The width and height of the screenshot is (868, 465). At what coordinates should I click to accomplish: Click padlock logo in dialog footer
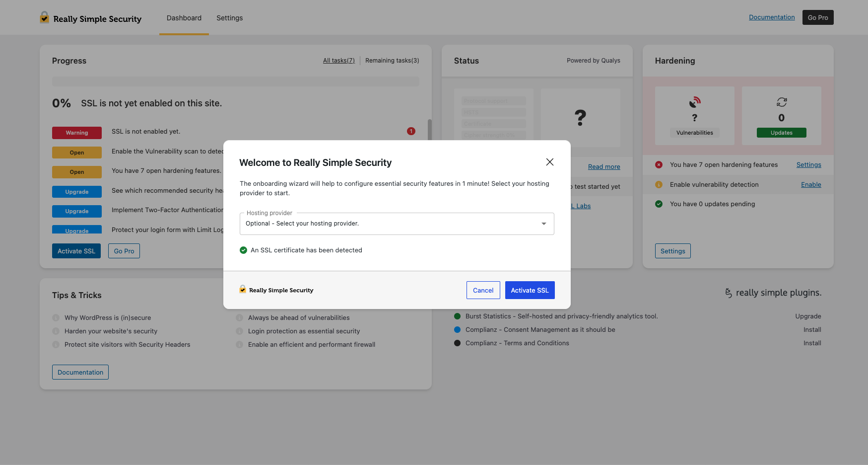tap(243, 289)
